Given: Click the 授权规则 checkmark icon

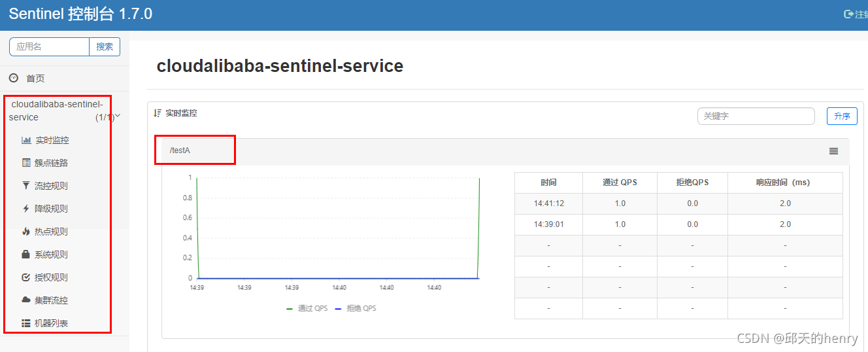Looking at the screenshot, I should (x=26, y=277).
